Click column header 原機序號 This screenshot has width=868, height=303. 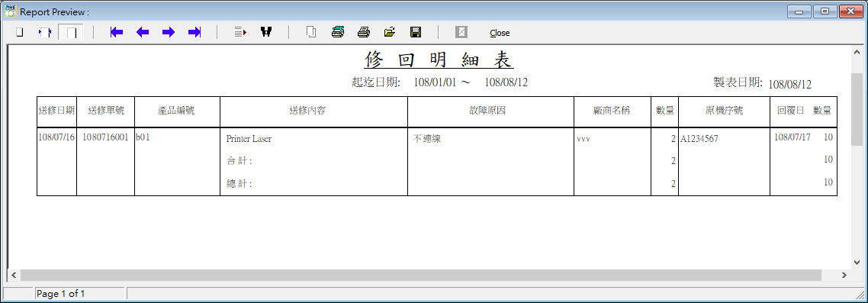[x=724, y=111]
